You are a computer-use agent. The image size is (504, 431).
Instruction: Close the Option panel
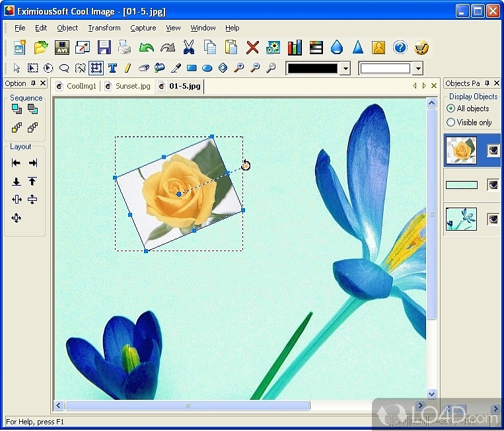pos(43,83)
